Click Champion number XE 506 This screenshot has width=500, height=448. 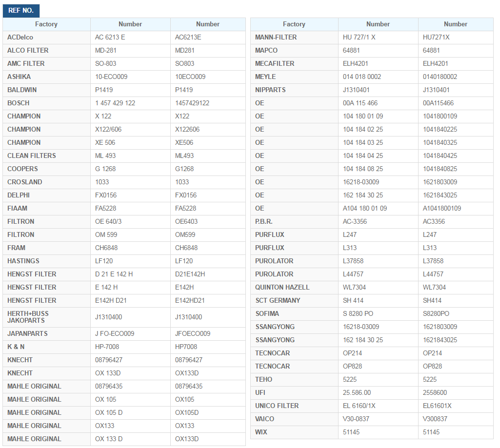point(105,142)
